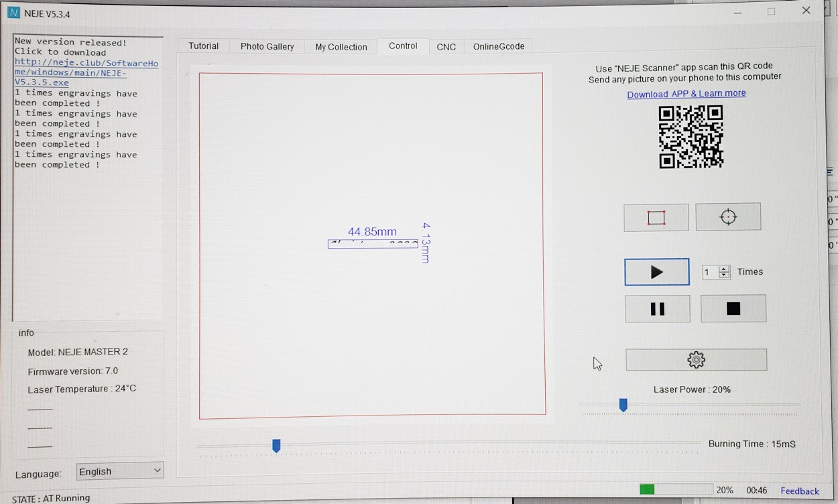Screen dimensions: 838x504
Task: Switch to the Tutorial tab
Action: 203,46
